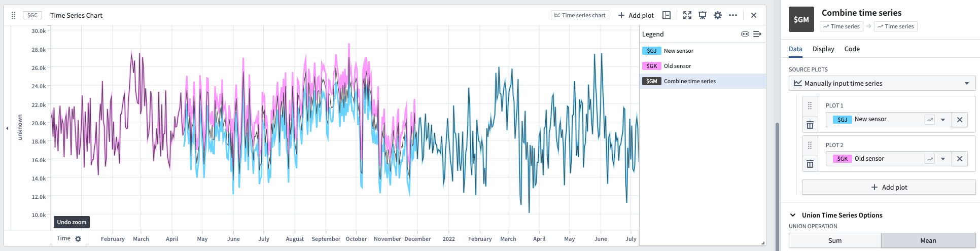This screenshot has height=251, width=980.
Task: Click the $GJ blue swatch in legend
Action: (652, 51)
